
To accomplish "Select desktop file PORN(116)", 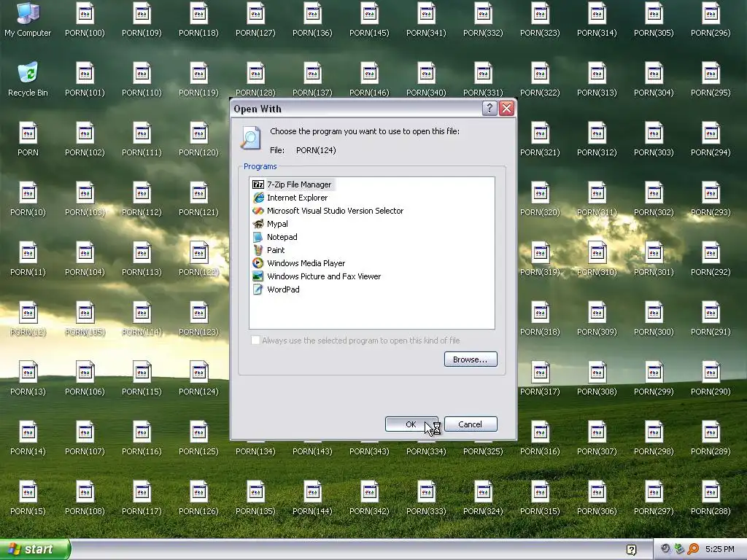I will coord(142,438).
